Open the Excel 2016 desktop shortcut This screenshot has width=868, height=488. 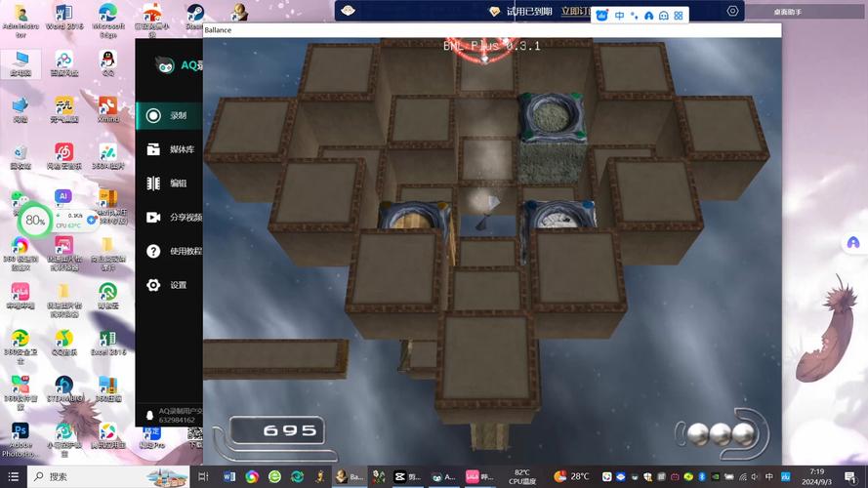[x=107, y=342]
